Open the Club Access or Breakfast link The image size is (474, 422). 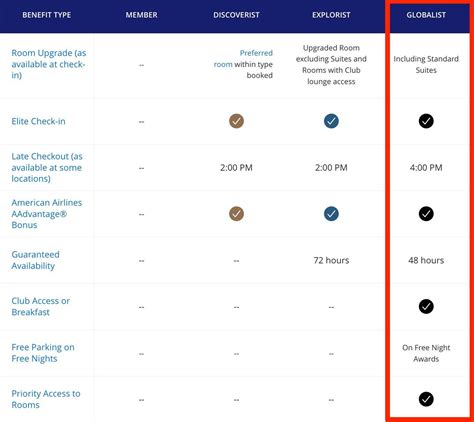pos(41,306)
